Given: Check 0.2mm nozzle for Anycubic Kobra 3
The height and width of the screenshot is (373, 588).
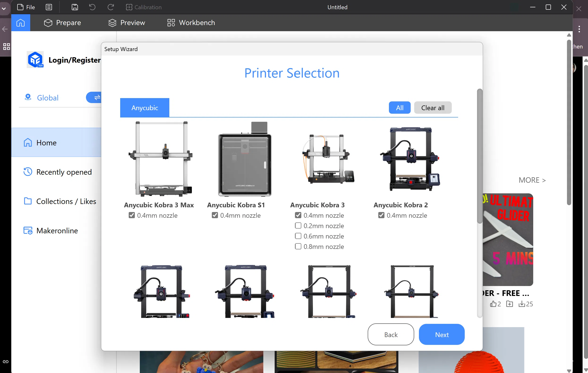Looking at the screenshot, I should click(298, 225).
